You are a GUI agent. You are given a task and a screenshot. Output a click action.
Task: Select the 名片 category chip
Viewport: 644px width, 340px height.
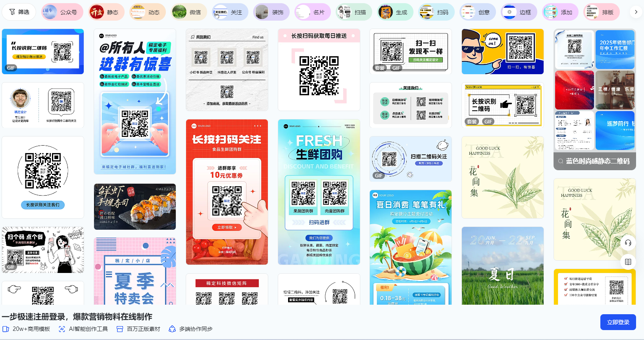pyautogui.click(x=312, y=12)
